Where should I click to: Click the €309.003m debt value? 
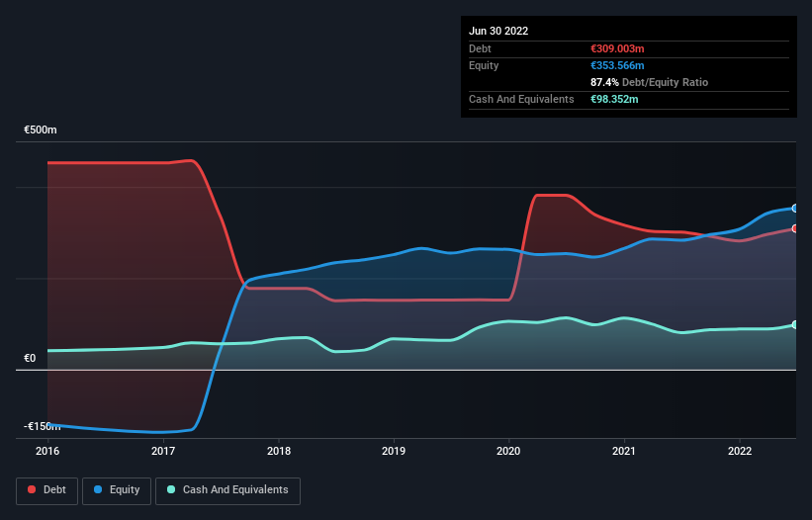(617, 48)
